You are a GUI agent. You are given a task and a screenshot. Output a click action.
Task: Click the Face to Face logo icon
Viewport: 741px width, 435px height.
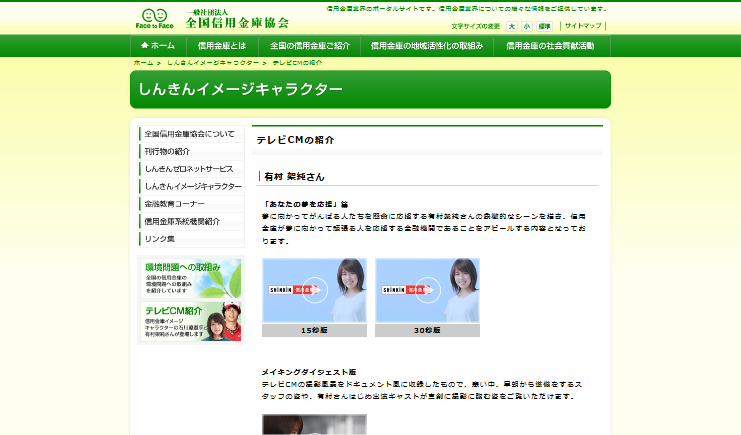155,19
